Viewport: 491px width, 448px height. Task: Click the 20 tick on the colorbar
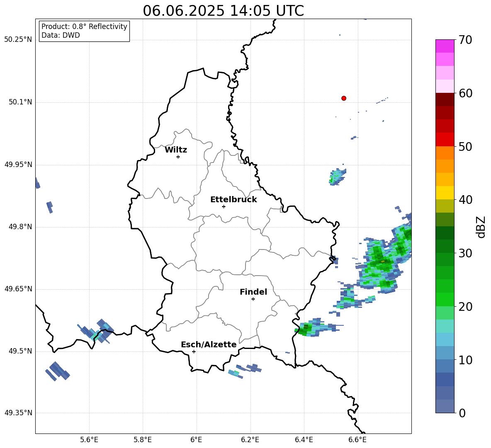(x=465, y=307)
